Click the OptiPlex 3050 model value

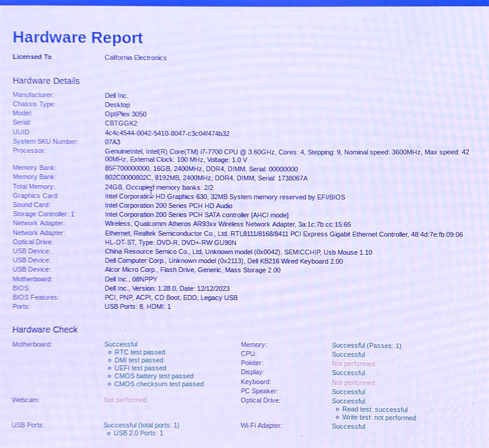tap(126, 114)
